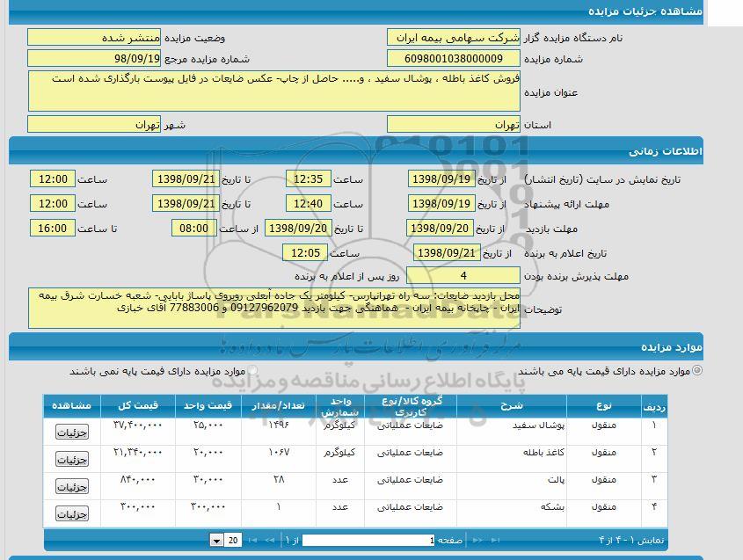Image resolution: width=743 pixels, height=560 pixels.
Task: Click pager status text نمایش ۱ - ۴ از ۴
Action: coord(631,540)
